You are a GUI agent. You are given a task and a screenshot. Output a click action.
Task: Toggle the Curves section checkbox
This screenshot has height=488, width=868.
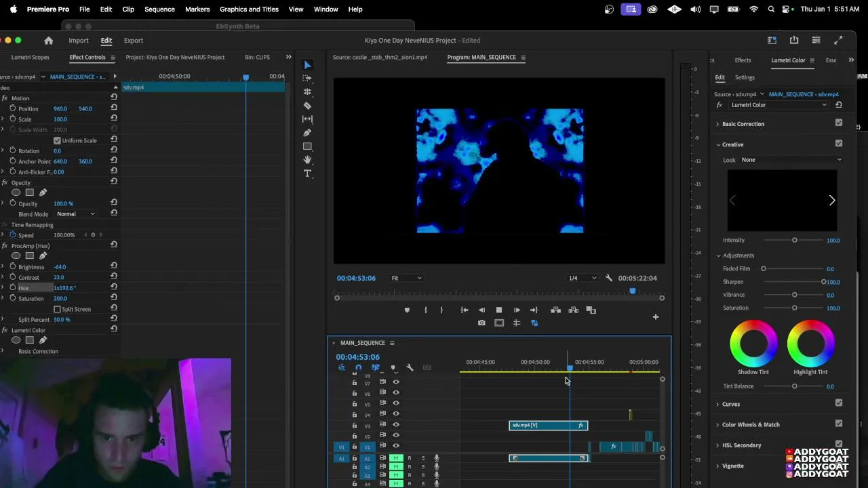[839, 403]
